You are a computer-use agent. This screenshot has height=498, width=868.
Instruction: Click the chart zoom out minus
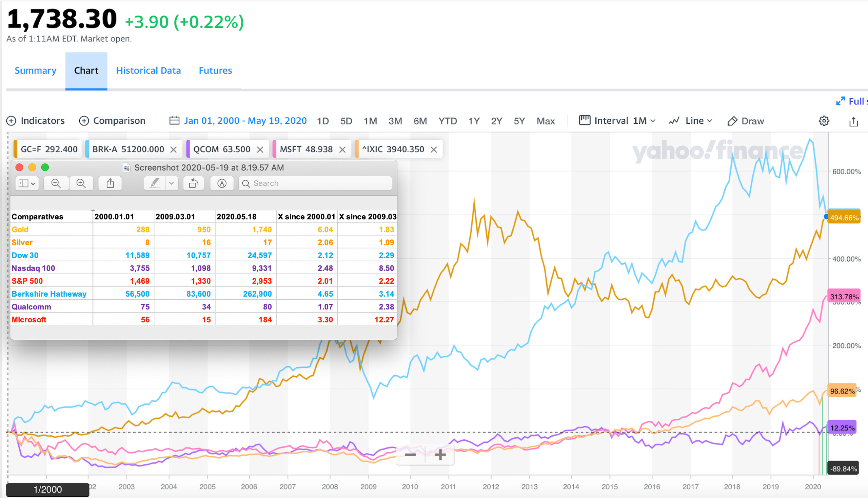(410, 455)
